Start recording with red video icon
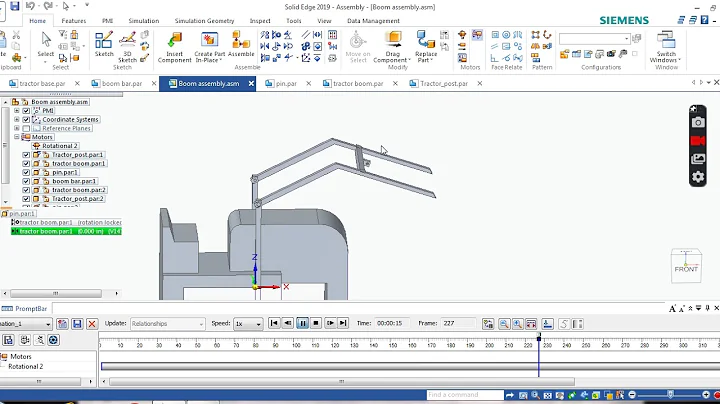 pyautogui.click(x=698, y=140)
